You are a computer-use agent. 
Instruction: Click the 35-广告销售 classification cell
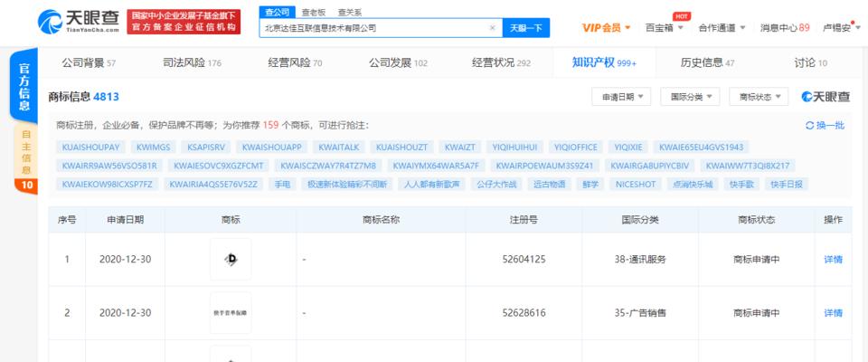pyautogui.click(x=640, y=312)
